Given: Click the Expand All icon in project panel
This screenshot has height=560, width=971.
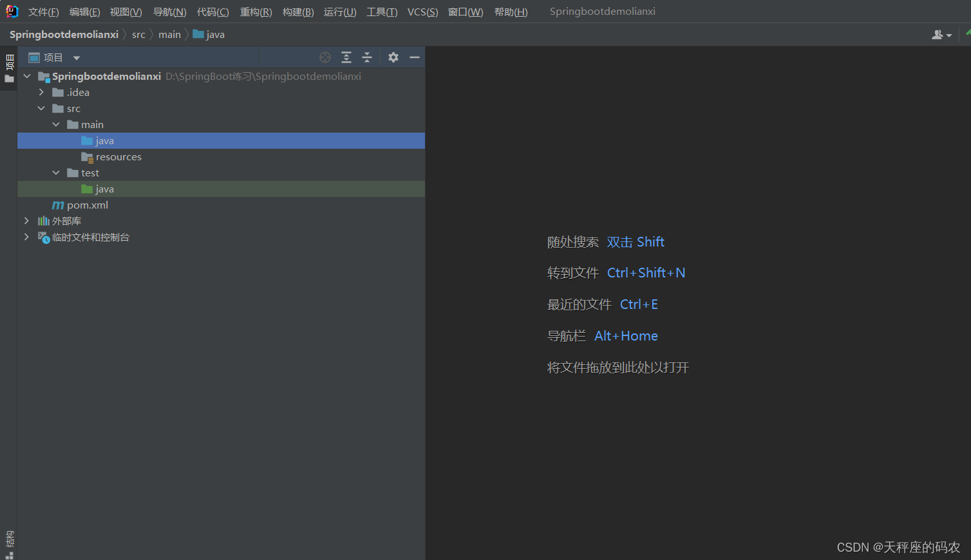Looking at the screenshot, I should click(x=346, y=57).
